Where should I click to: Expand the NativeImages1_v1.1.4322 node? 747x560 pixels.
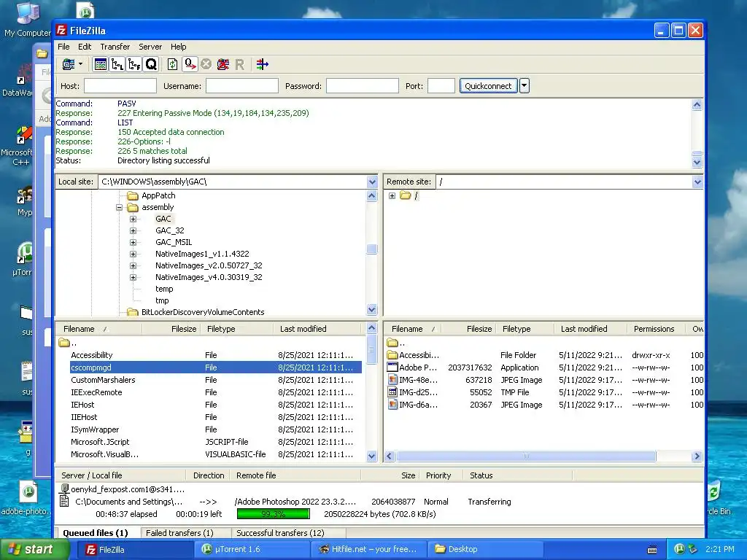[133, 254]
